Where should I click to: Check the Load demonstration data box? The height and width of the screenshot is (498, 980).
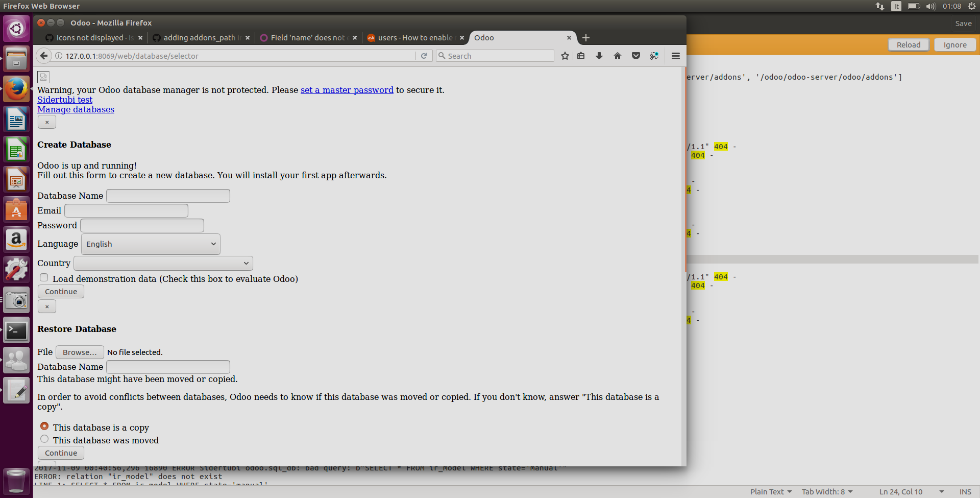tap(44, 277)
